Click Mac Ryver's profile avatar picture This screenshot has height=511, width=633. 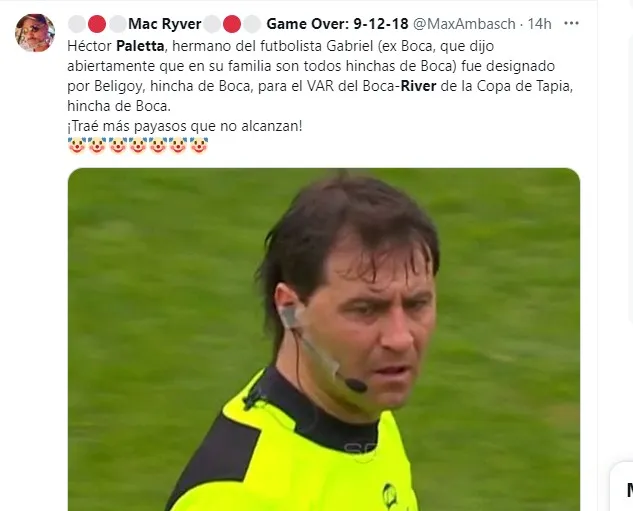[35, 33]
